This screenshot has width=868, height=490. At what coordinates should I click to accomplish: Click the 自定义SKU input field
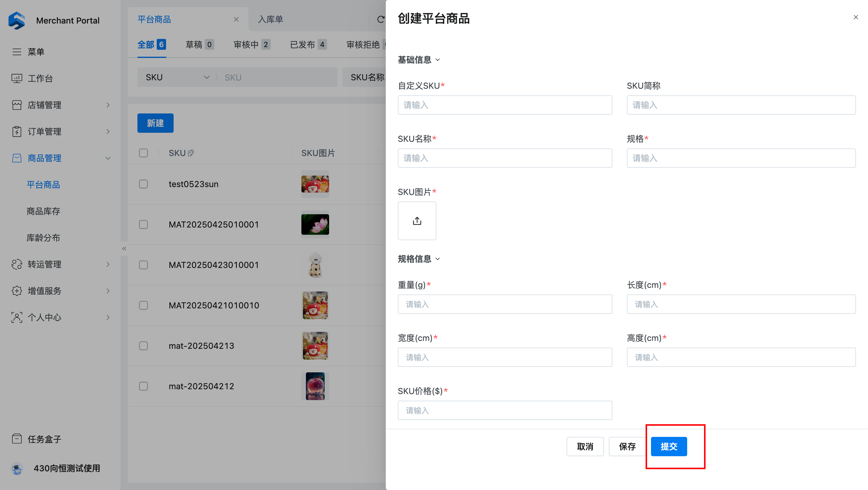point(505,105)
